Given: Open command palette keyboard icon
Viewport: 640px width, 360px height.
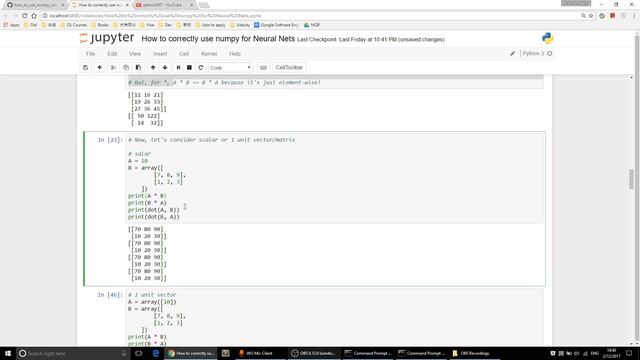Looking at the screenshot, I should click(263, 67).
